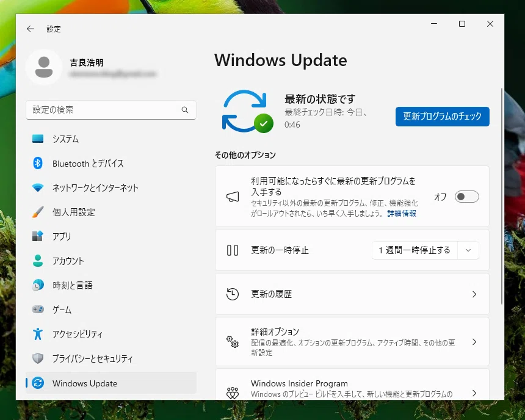Click the gears icon for 詳細オプション
Screen dimensions: 525x420
tap(233, 342)
